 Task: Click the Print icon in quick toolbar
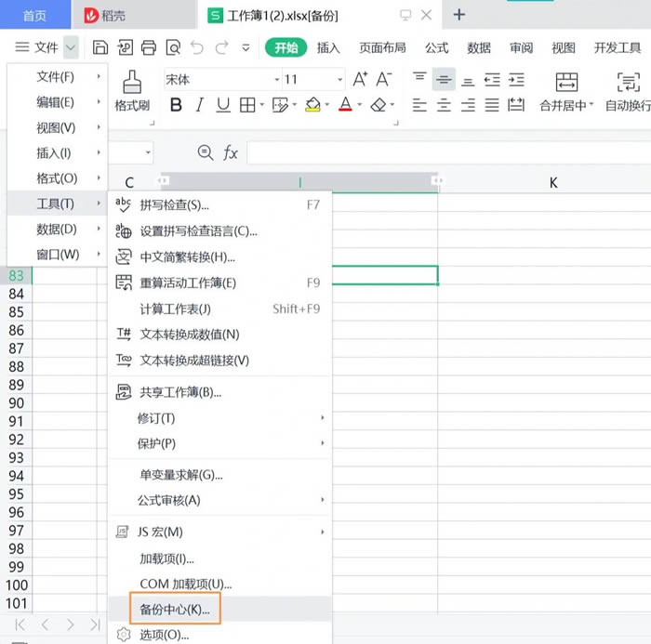149,47
